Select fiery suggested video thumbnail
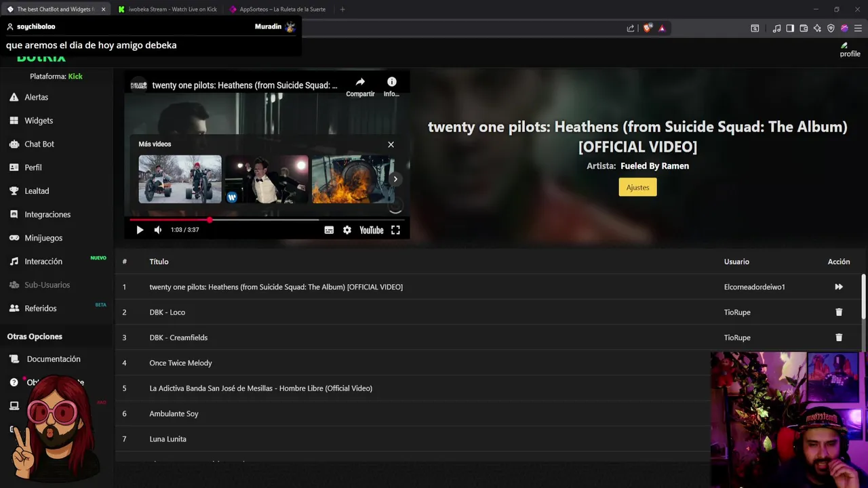Image resolution: width=868 pixels, height=488 pixels. [x=353, y=179]
